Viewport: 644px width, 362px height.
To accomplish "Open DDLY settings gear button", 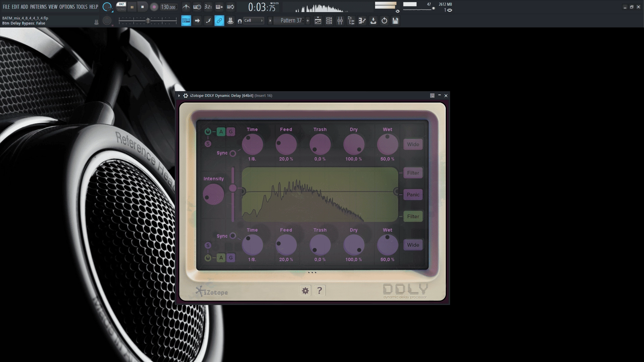I will (x=305, y=291).
